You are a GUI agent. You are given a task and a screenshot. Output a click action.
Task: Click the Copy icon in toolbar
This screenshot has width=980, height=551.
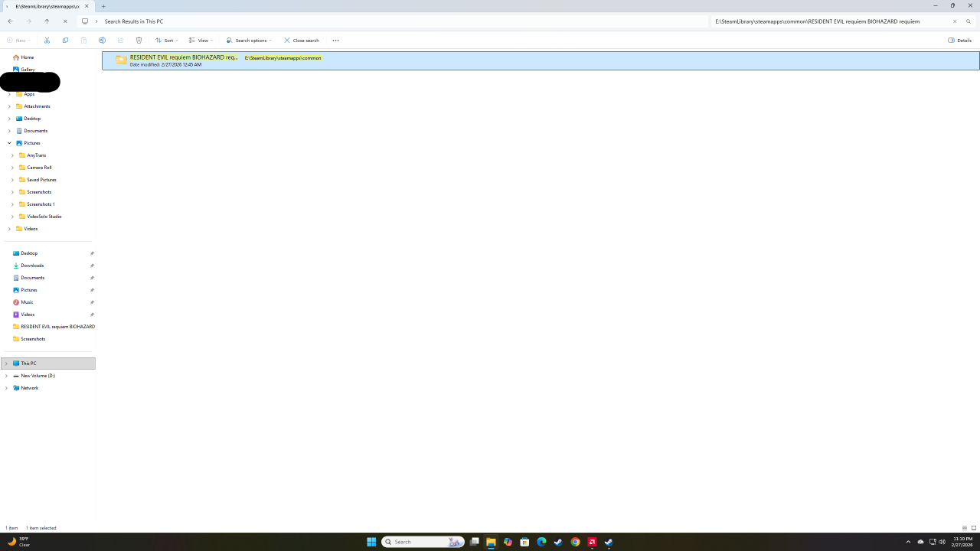point(65,41)
